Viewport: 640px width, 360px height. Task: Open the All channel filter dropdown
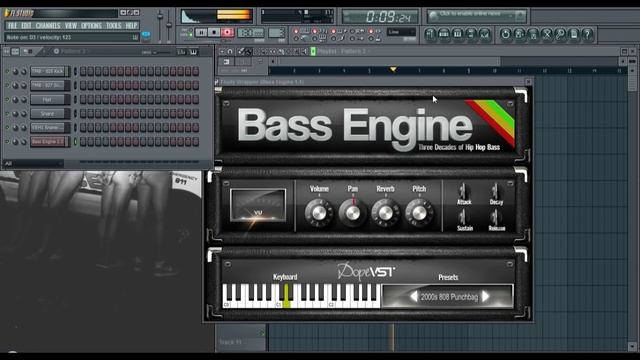pos(33,163)
